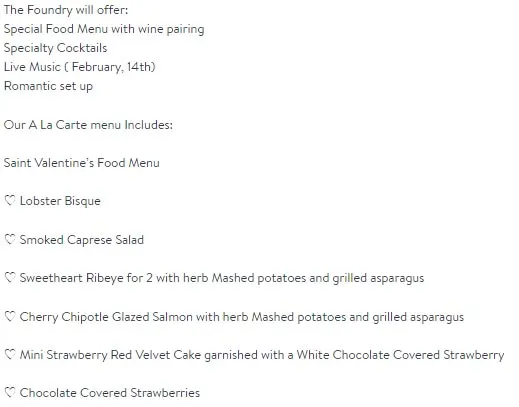The height and width of the screenshot is (407, 519).
Task: Click the words 'White Chocolate Covered Strawberry'
Action: point(400,355)
